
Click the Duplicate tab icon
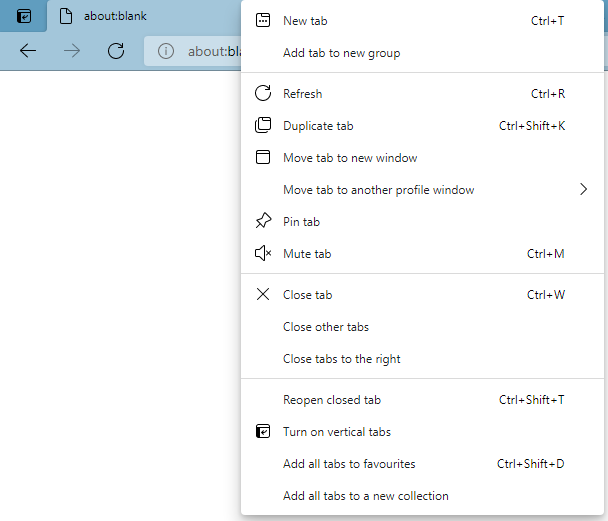[263, 126]
